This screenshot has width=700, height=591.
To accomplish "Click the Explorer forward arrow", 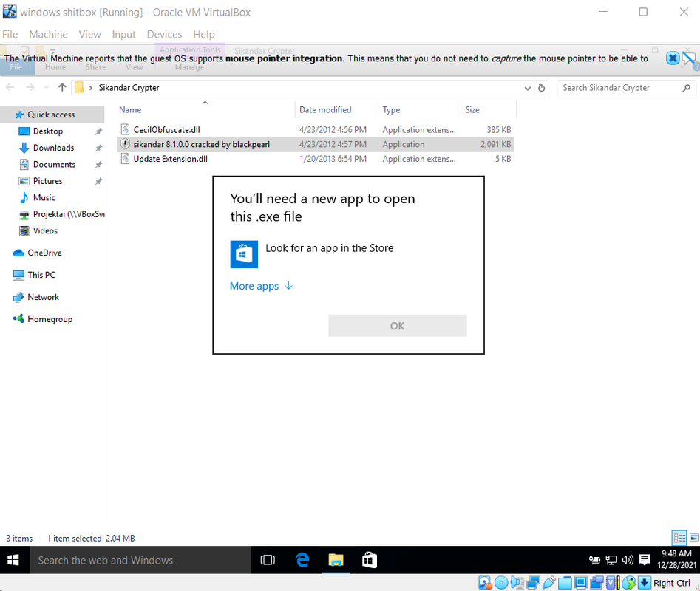I will pos(30,87).
